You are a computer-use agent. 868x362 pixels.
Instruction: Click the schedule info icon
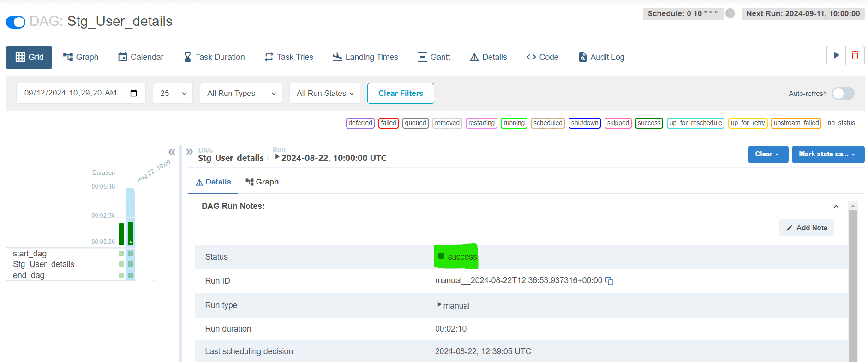coord(730,13)
